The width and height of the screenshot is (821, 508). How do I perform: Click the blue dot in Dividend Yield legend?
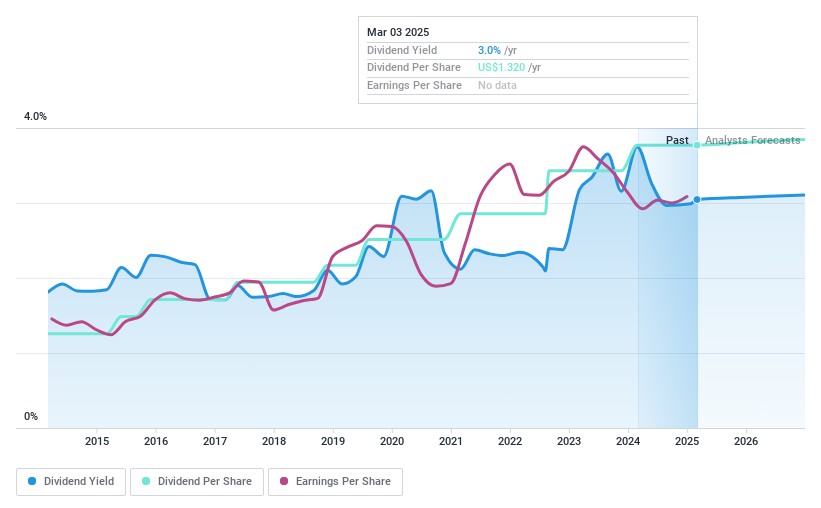point(33,481)
